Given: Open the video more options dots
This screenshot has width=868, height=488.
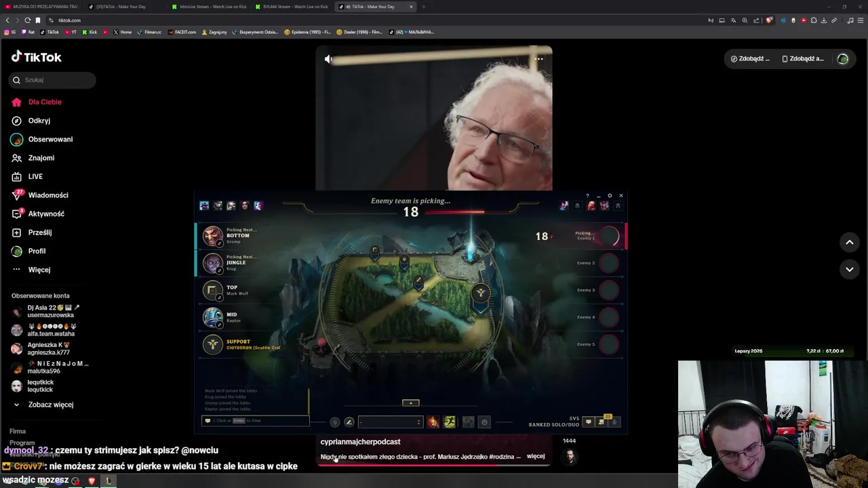Looking at the screenshot, I should (x=538, y=59).
